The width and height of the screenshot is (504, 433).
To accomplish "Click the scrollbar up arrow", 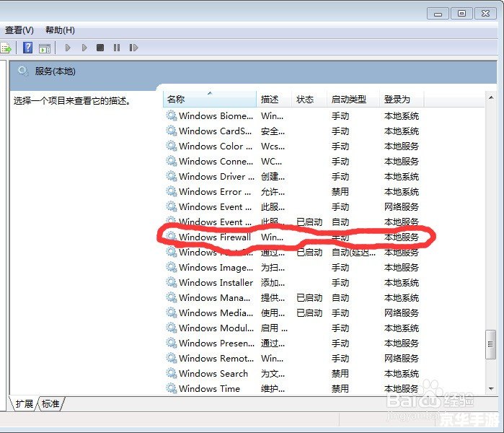I will click(x=491, y=97).
